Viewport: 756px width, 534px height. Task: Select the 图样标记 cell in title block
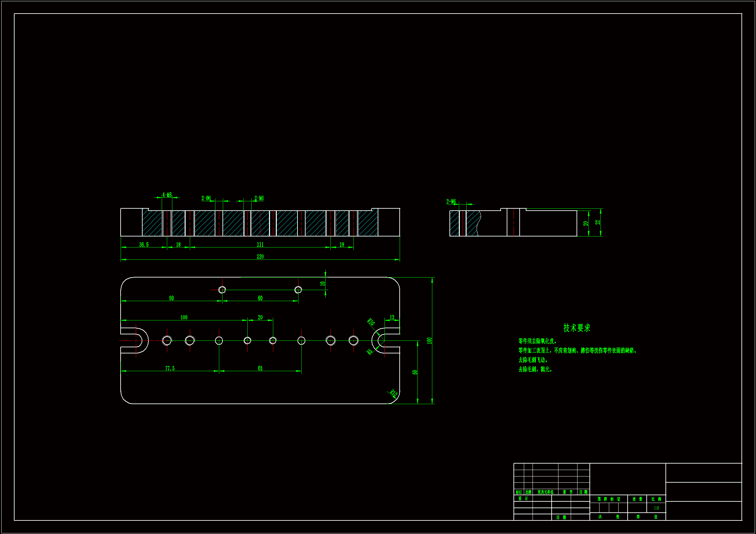tap(609, 499)
